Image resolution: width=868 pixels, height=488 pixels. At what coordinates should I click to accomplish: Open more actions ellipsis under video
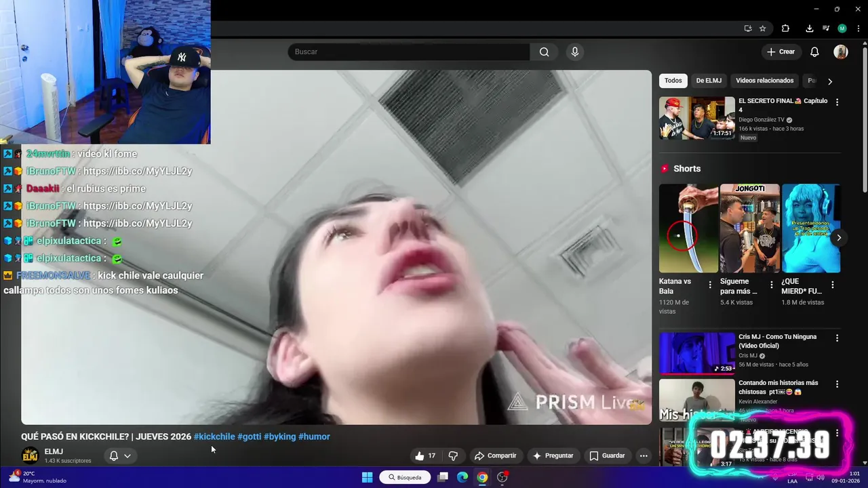click(x=644, y=456)
